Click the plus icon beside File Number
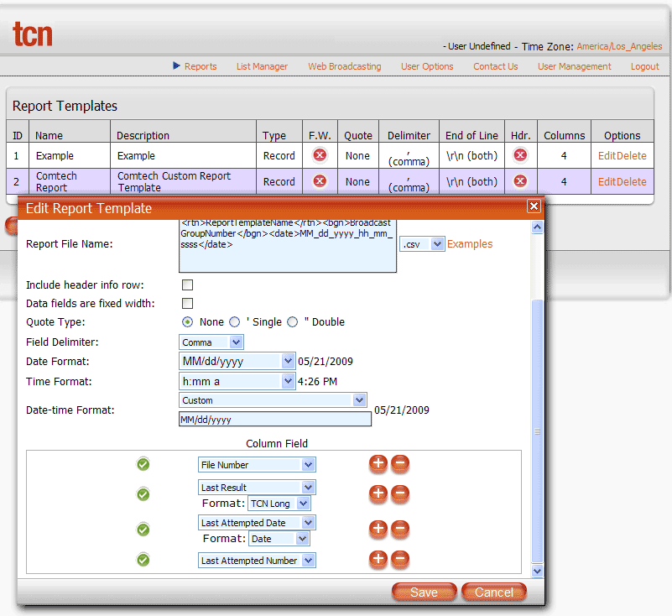 point(378,464)
